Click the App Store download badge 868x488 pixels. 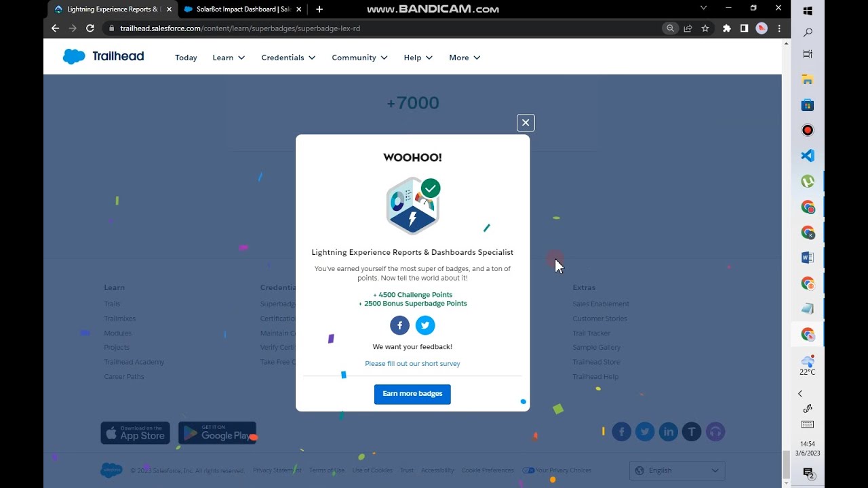click(136, 432)
